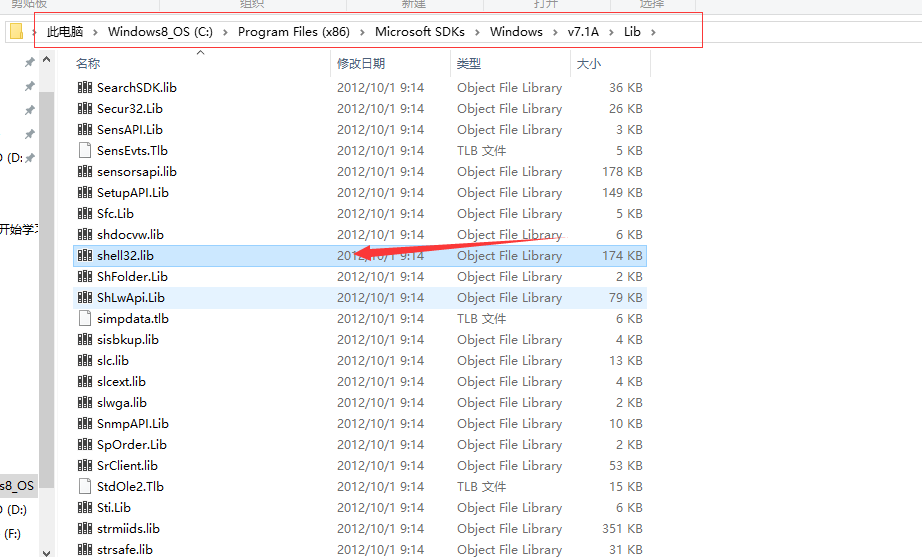The image size is (922, 557).
Task: Expand the chevron after Program Files (x86)
Action: (x=362, y=32)
